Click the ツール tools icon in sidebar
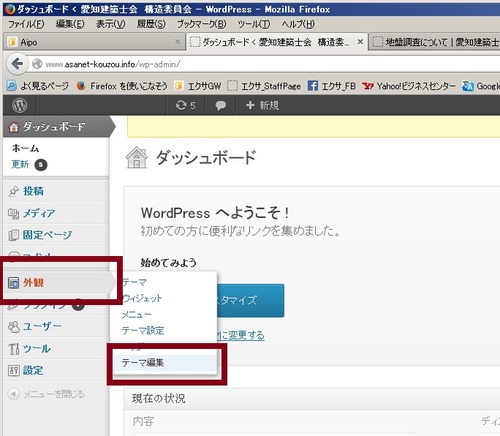 (x=14, y=349)
